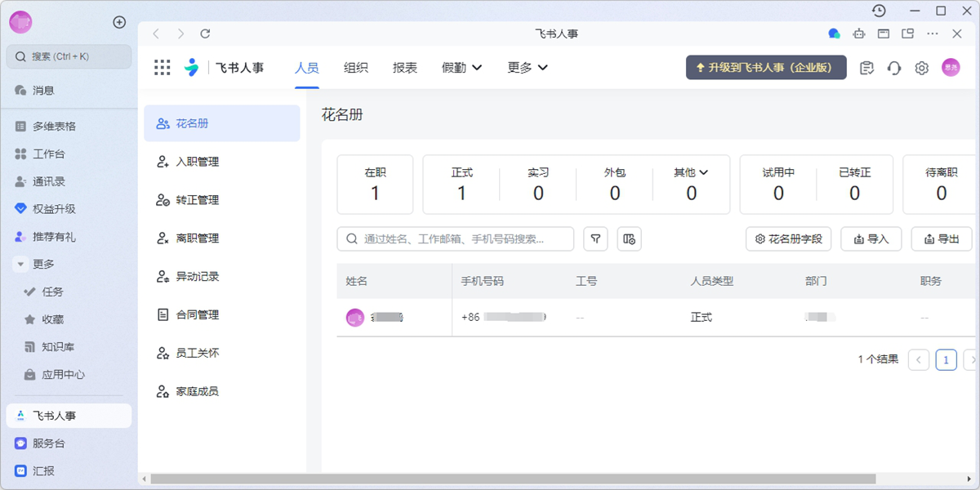This screenshot has width=980, height=490.
Task: Open the settings gear in the header
Action: point(922,68)
